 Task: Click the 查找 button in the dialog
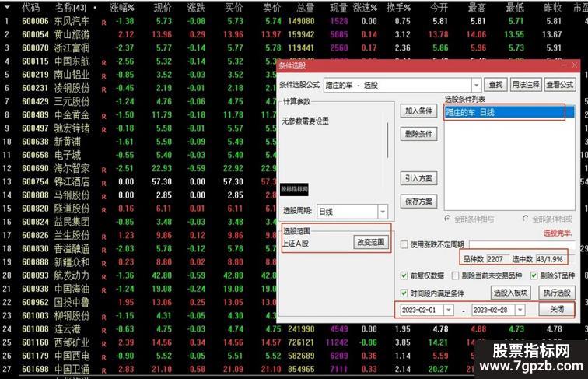[495, 85]
